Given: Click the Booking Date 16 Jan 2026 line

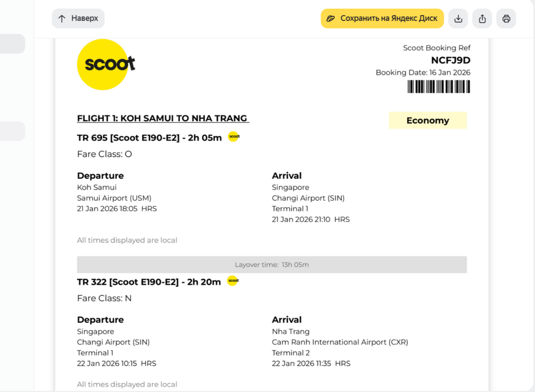Looking at the screenshot, I should 423,72.
